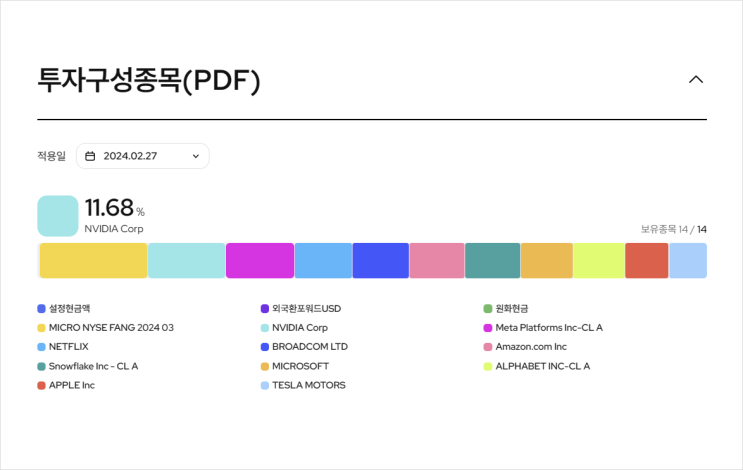Click the 보유종목 14 / 14 count
Screen dimensions: 743x470
click(673, 229)
